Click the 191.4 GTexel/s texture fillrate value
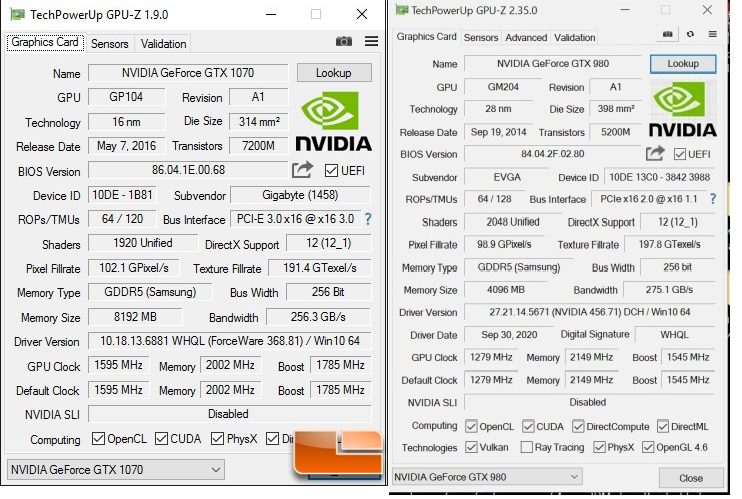 click(320, 268)
